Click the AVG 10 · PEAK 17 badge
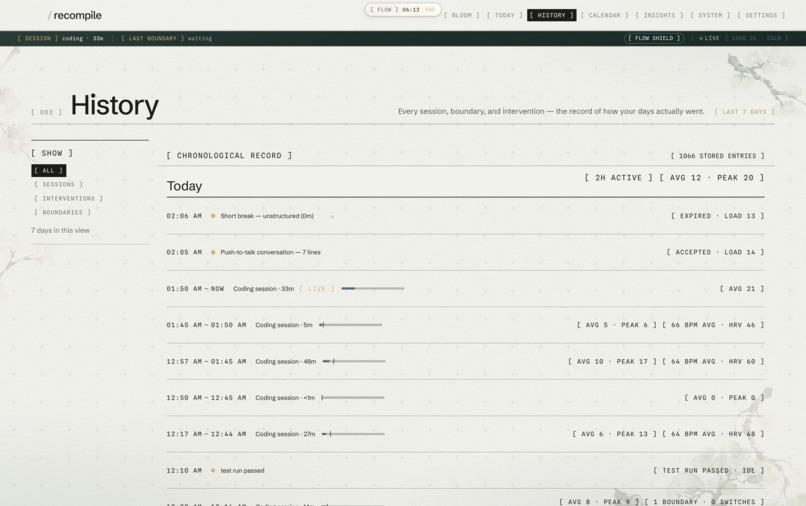Viewport: 806px width, 506px height. click(612, 362)
